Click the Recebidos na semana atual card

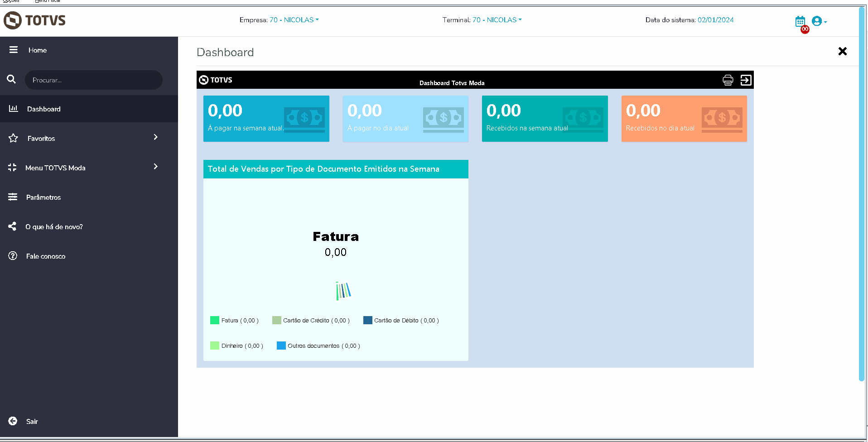click(x=545, y=119)
